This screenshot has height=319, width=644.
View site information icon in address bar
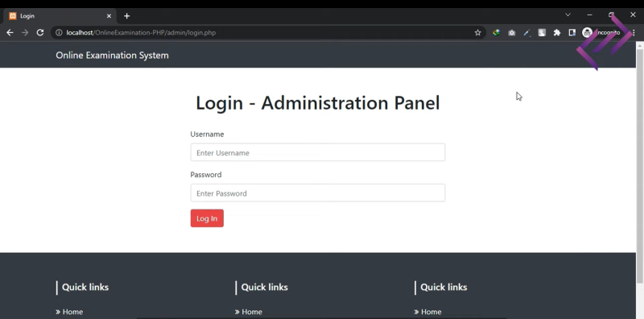59,32
